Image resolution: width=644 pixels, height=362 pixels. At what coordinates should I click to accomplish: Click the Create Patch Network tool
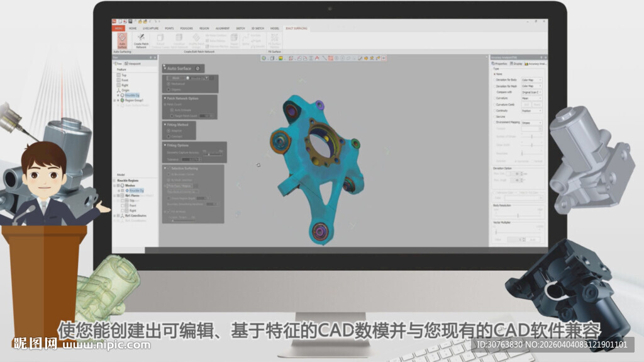[141, 40]
